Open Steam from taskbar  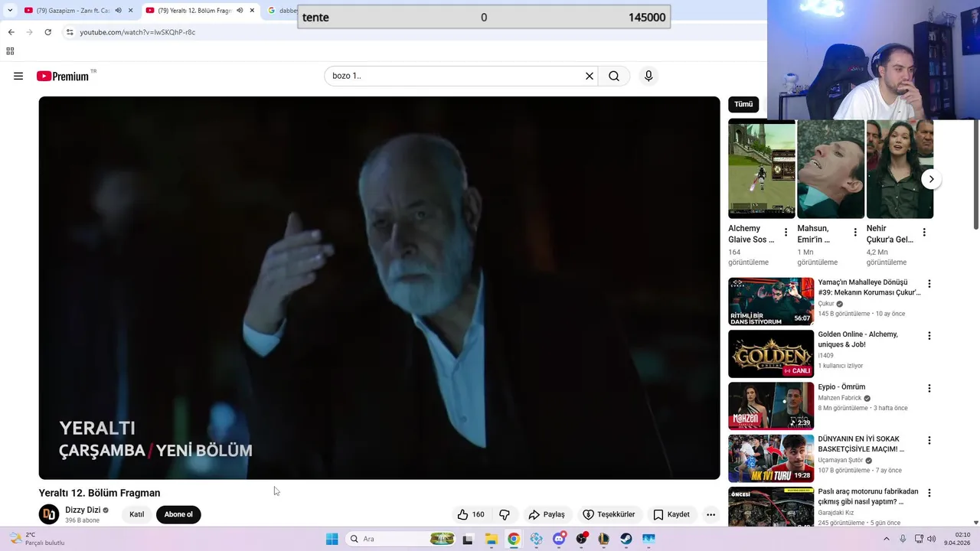626,539
